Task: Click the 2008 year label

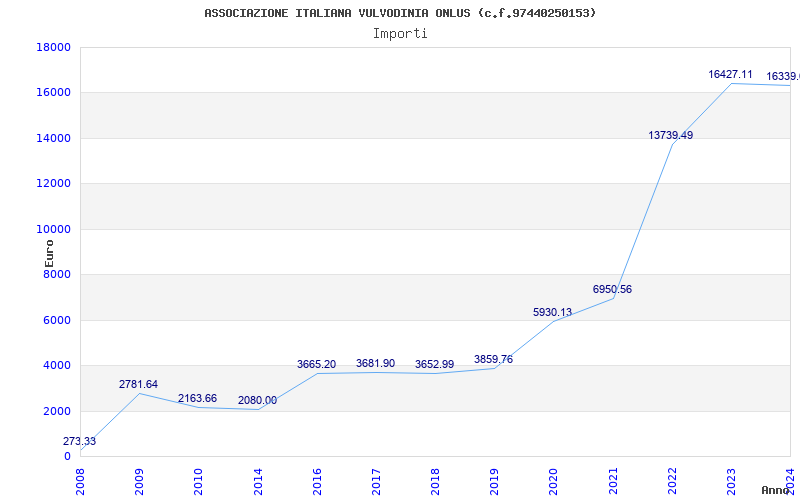Action: click(x=80, y=482)
